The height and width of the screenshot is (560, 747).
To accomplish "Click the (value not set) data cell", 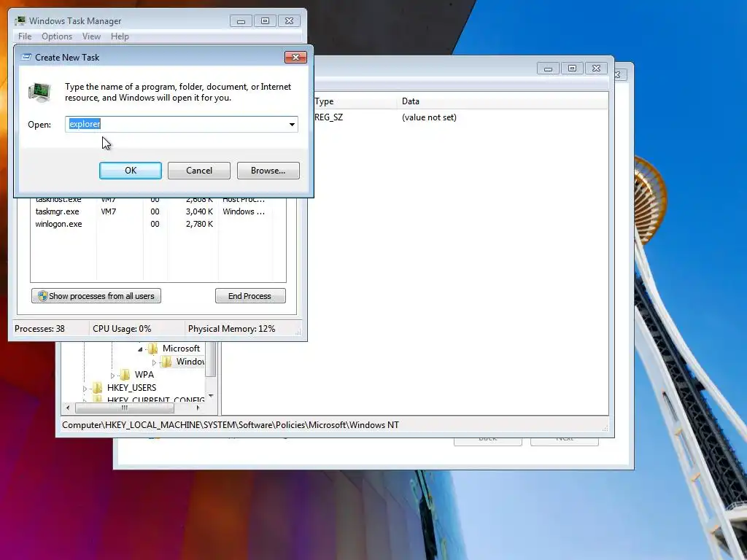I will click(x=429, y=117).
